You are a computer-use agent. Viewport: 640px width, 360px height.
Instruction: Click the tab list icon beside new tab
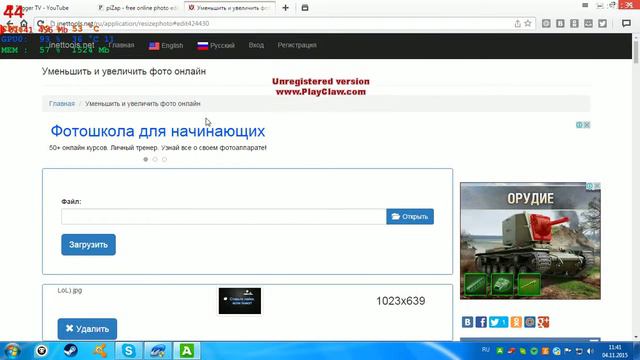coord(305,8)
